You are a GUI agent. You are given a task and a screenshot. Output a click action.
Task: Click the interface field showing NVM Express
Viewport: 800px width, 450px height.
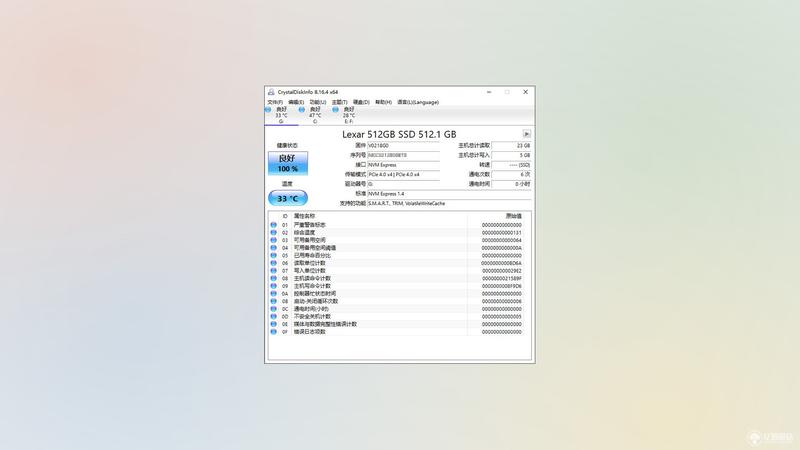(403, 165)
